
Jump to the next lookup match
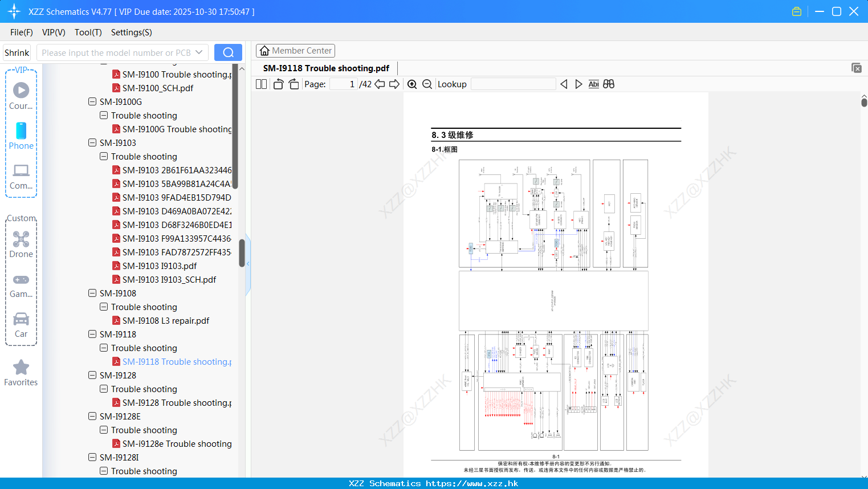pos(578,84)
